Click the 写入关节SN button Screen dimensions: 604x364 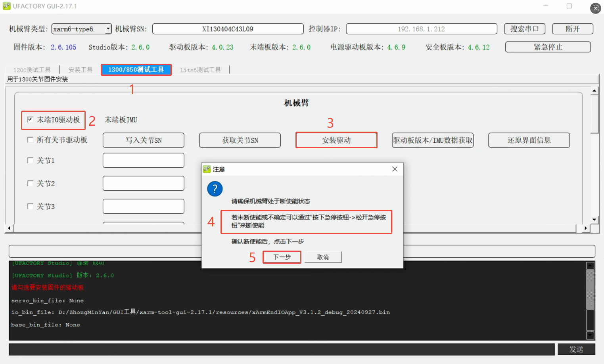tap(144, 140)
